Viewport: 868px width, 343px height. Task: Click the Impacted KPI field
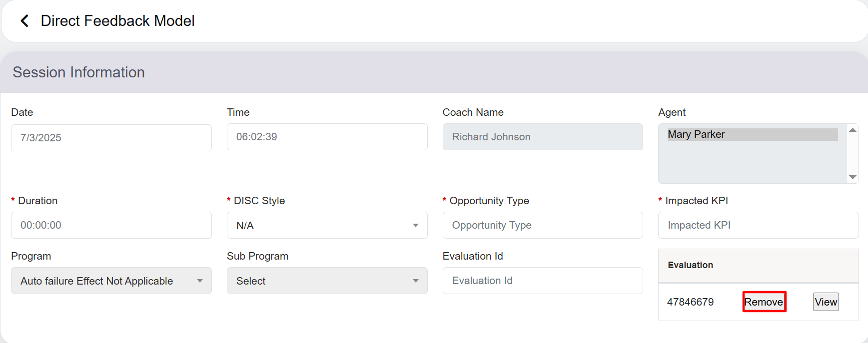click(758, 225)
